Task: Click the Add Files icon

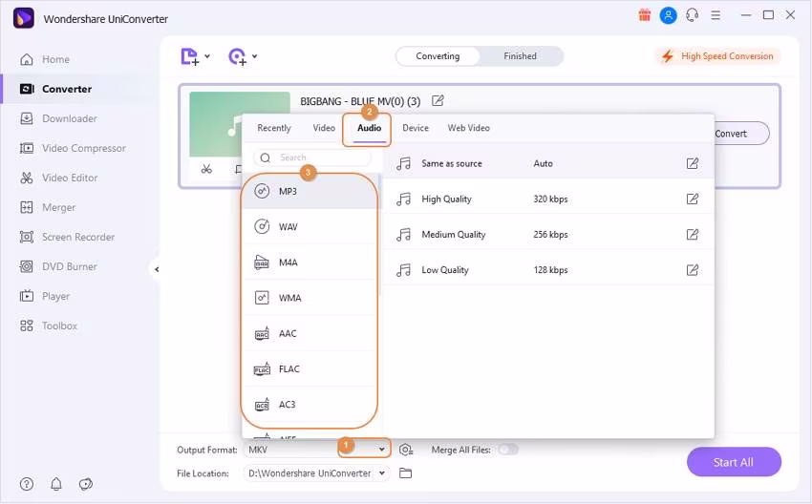Action: click(189, 56)
